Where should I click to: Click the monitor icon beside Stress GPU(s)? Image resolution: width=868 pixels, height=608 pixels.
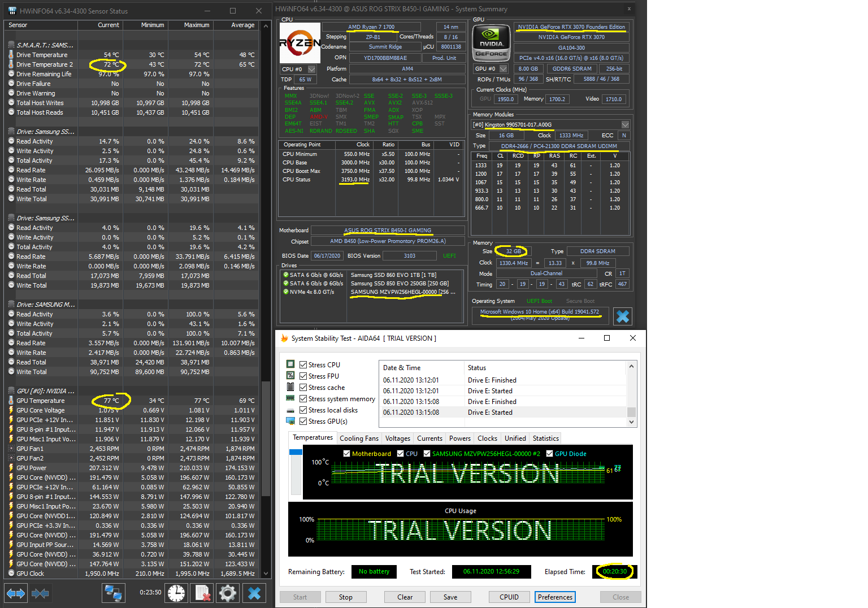[x=290, y=421]
